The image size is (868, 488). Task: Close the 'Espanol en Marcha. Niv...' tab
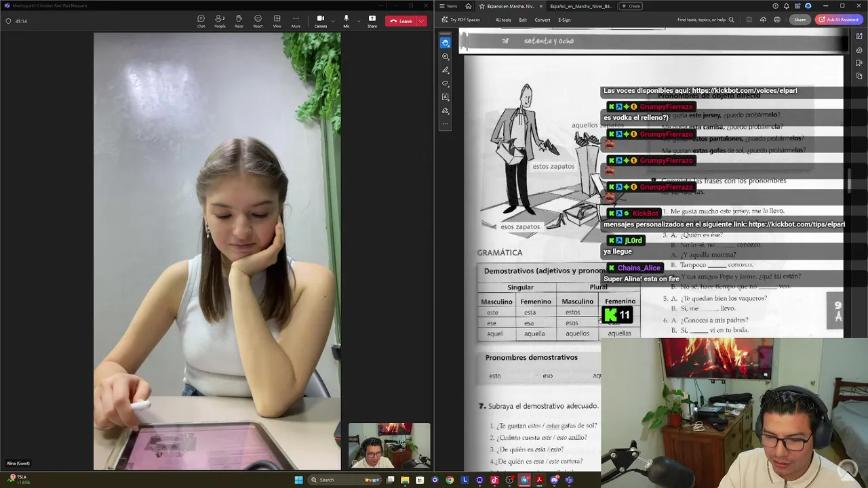click(540, 6)
